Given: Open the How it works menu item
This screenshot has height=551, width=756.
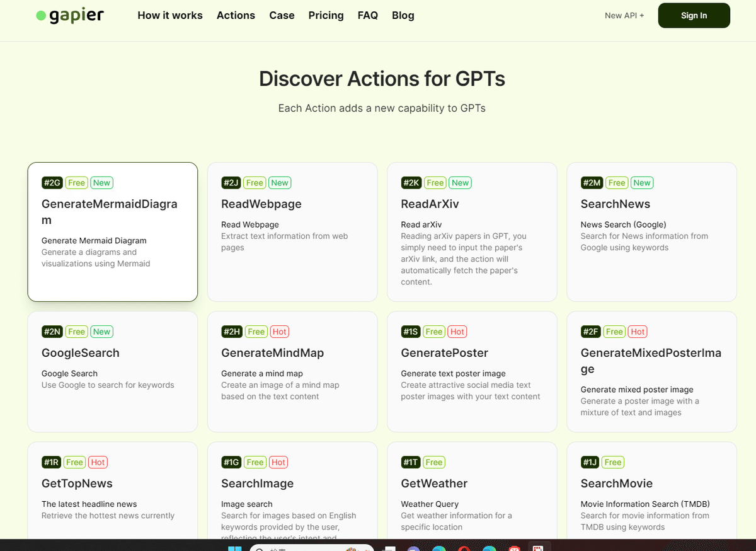Looking at the screenshot, I should 169,15.
